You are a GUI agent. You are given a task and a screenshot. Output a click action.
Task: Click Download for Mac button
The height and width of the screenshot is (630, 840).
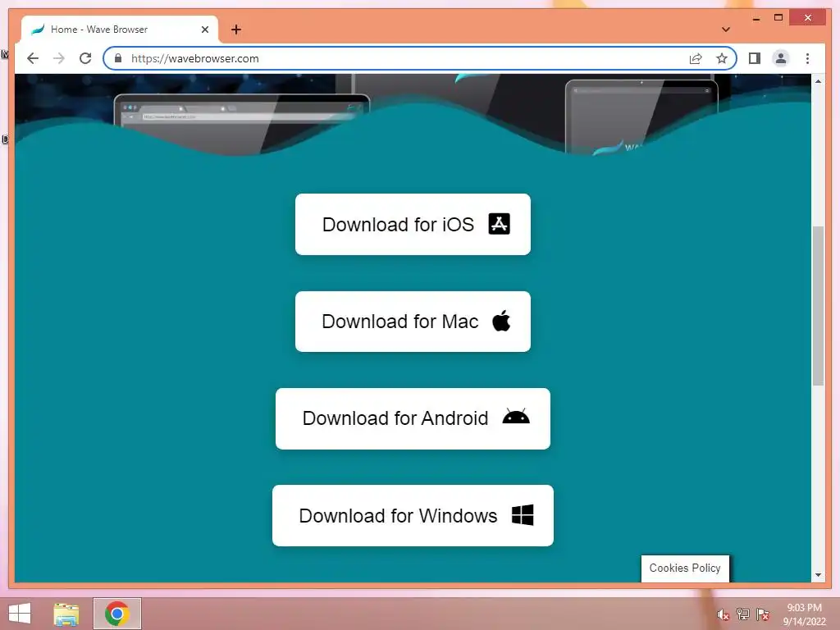pos(413,322)
